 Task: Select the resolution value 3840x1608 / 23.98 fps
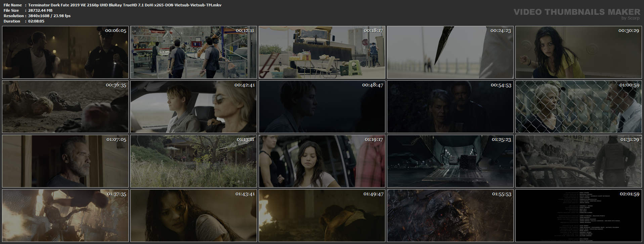coord(49,16)
